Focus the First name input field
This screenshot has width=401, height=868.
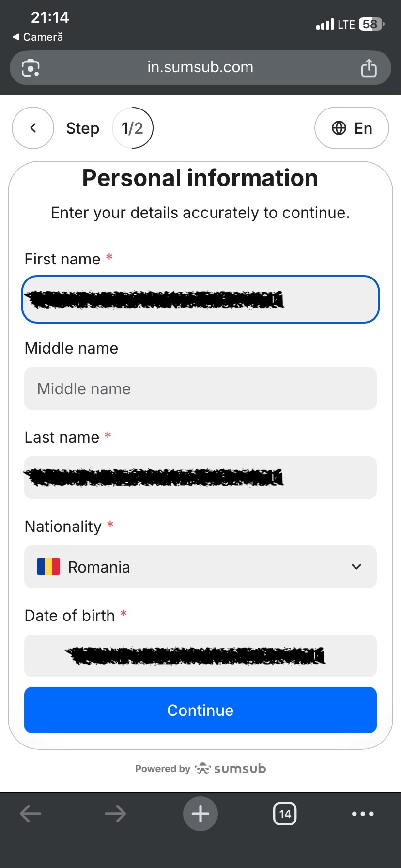point(200,299)
